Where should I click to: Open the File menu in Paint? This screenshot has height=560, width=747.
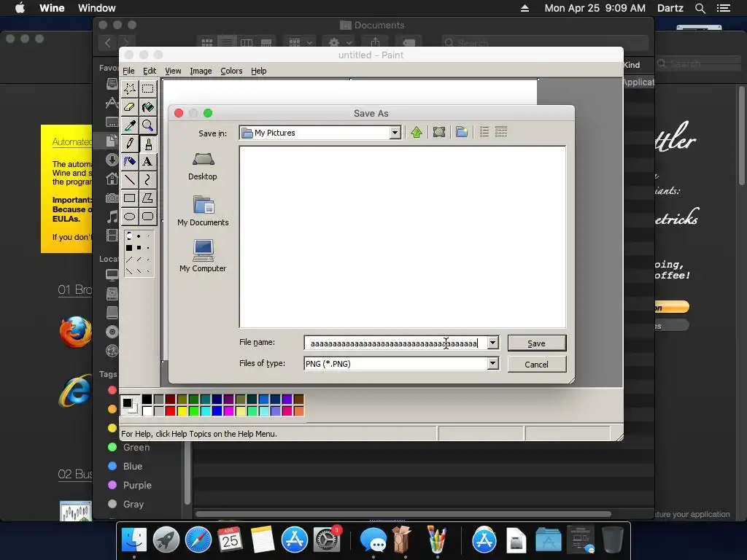128,71
